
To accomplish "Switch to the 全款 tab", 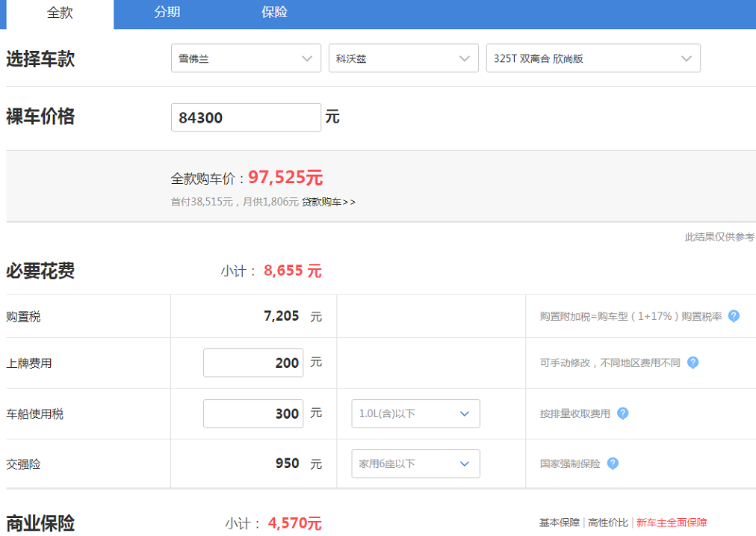I will point(60,13).
